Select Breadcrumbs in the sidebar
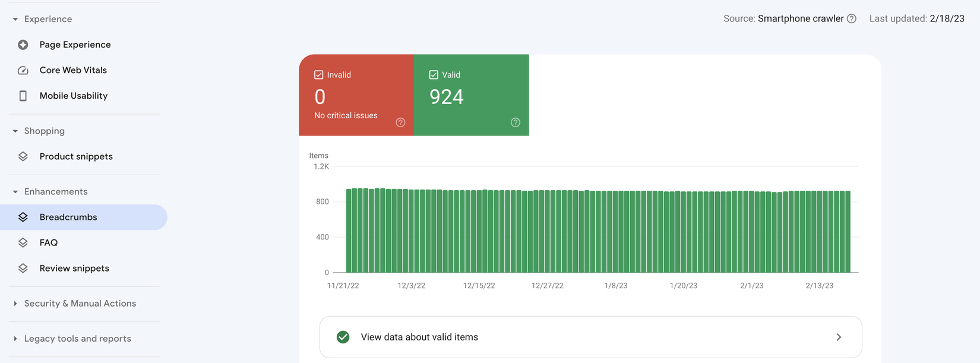Image resolution: width=980 pixels, height=363 pixels. click(84, 217)
